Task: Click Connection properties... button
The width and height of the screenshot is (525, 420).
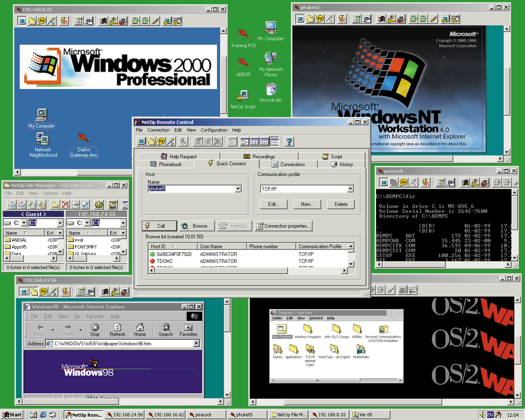Action: point(283,226)
